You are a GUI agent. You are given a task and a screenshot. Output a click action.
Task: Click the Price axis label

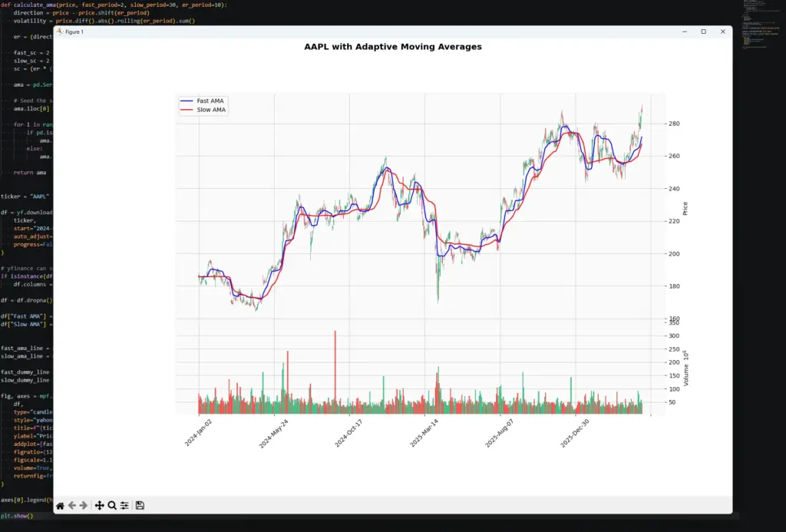[685, 209]
